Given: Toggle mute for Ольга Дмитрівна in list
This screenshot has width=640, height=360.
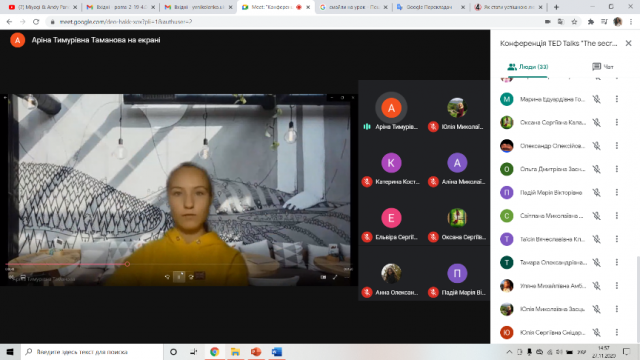Looking at the screenshot, I should [x=596, y=169].
